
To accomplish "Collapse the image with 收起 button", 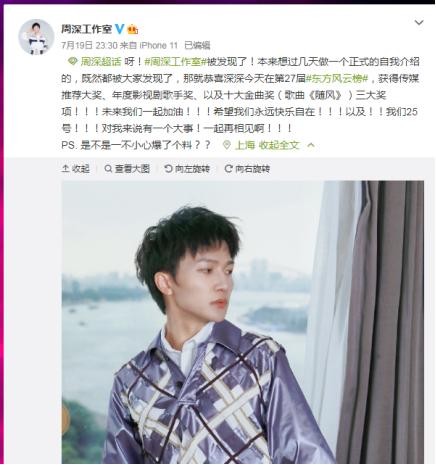I will point(76,169).
